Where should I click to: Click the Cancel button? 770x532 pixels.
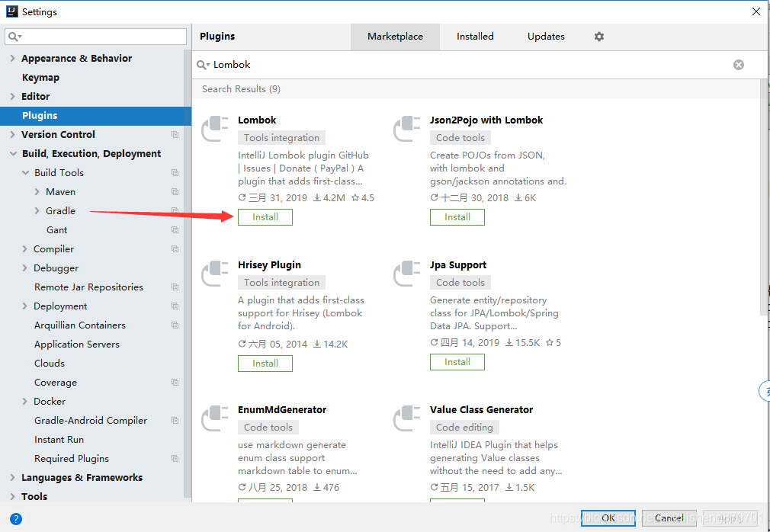669,518
